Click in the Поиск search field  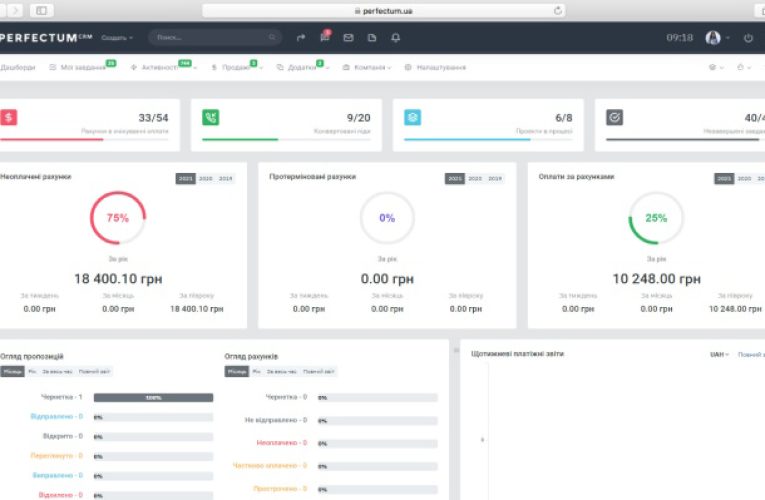coord(215,38)
